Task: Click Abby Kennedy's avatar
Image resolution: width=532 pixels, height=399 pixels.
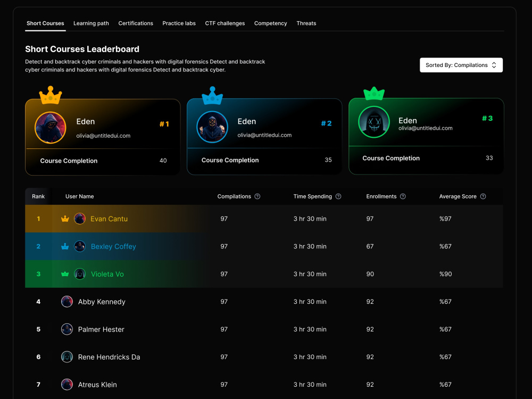Action: [67, 302]
